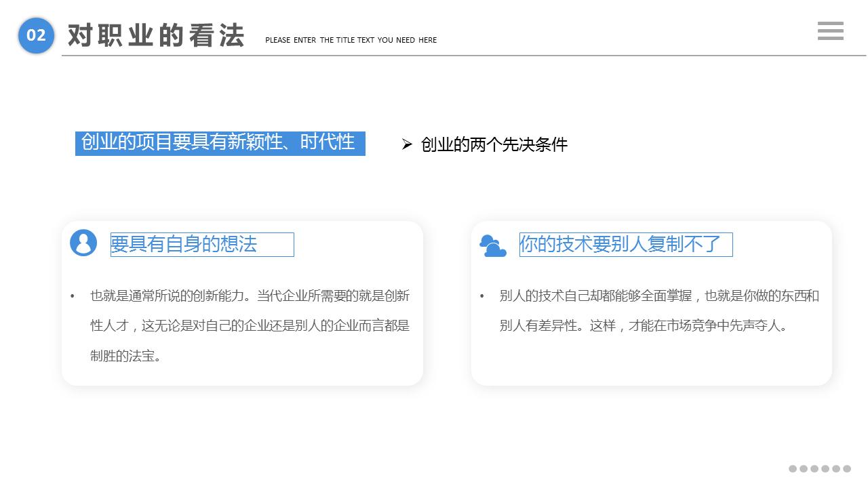Click the arrow bullet before 创业的两个先决条件
The width and height of the screenshot is (868, 488).
point(406,144)
